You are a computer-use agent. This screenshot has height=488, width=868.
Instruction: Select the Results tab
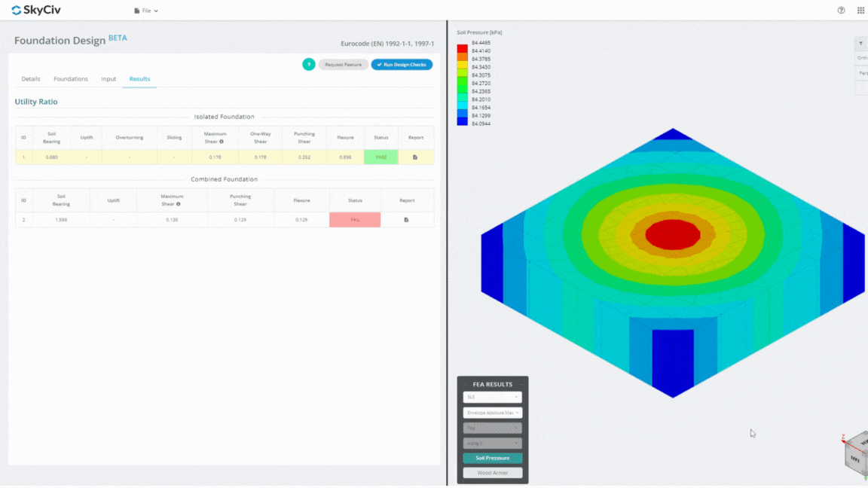[x=139, y=79]
